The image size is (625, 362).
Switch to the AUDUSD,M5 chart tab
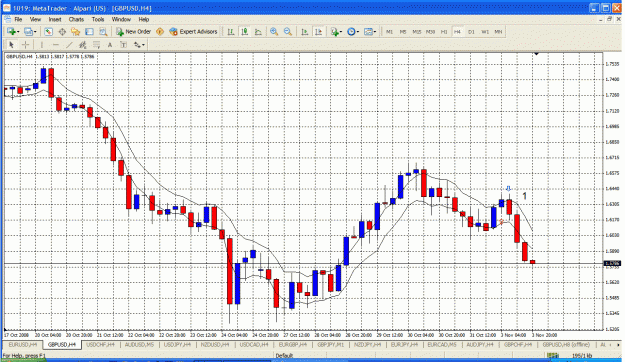click(140, 344)
